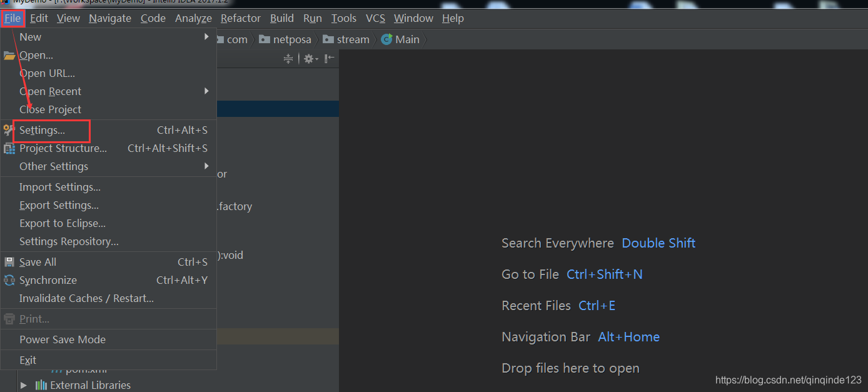Click the netposa folder icon

coord(265,39)
